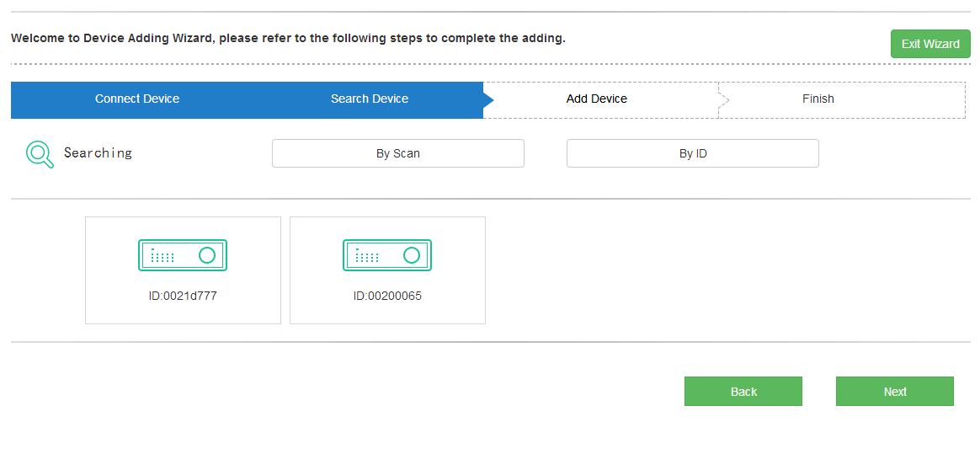Screen dimensions: 980x454
Task: Switch to the Search Device step
Action: 370,99
